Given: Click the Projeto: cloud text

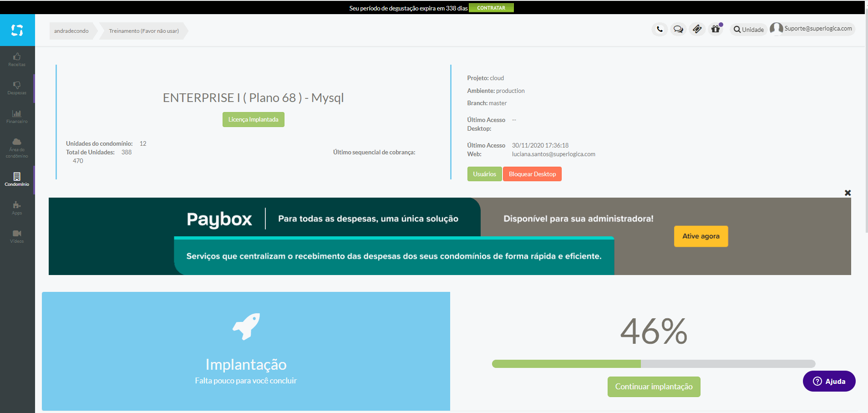Looking at the screenshot, I should click(x=485, y=78).
